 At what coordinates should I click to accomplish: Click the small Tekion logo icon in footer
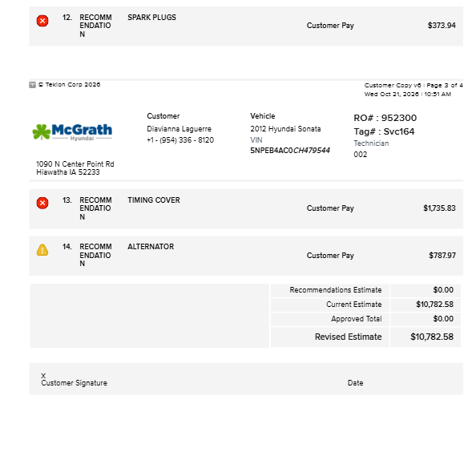pyautogui.click(x=33, y=85)
